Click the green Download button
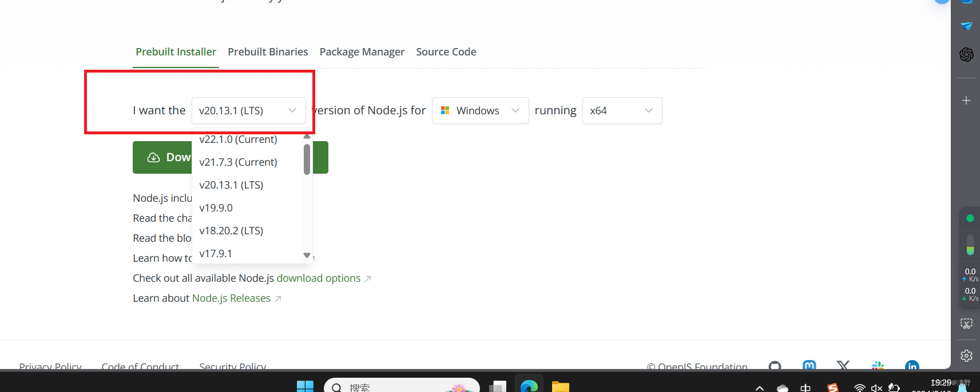 click(x=162, y=157)
